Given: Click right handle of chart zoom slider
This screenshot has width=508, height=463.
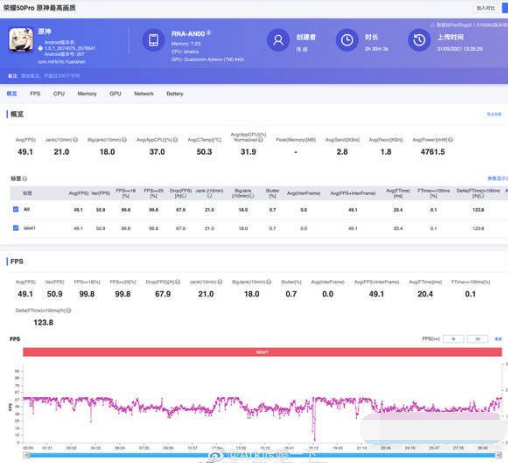Looking at the screenshot, I should (499, 455).
